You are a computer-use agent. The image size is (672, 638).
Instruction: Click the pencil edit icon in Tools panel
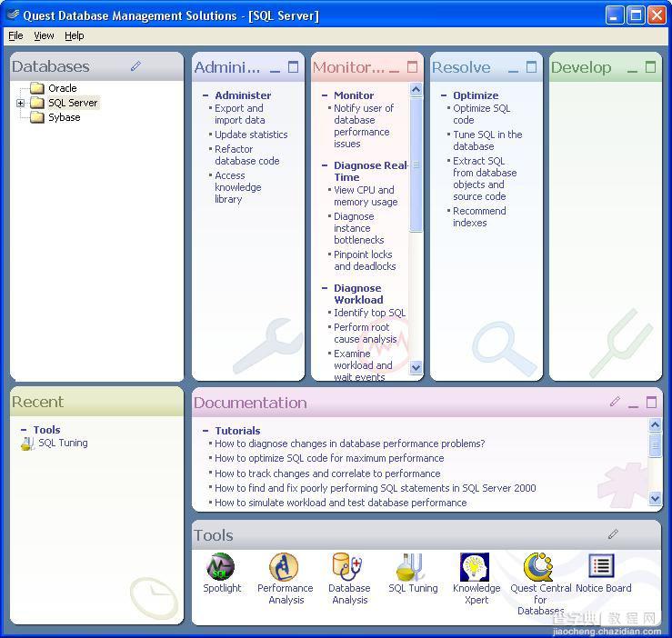click(x=613, y=533)
